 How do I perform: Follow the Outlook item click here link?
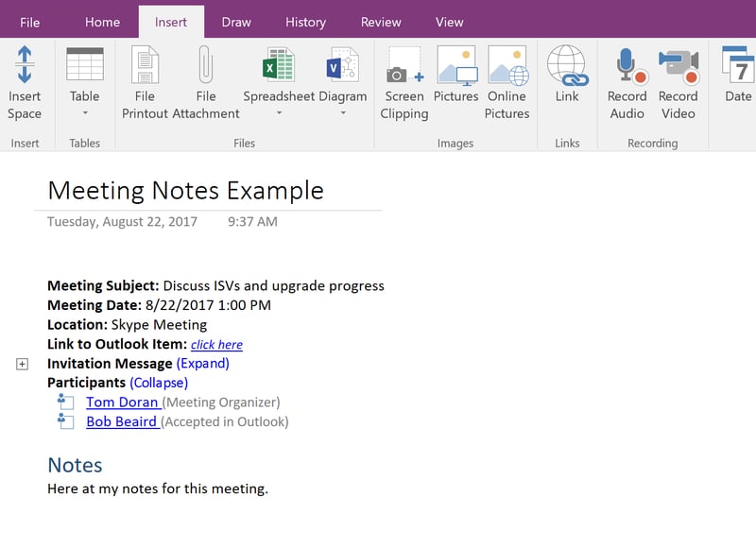click(x=216, y=344)
